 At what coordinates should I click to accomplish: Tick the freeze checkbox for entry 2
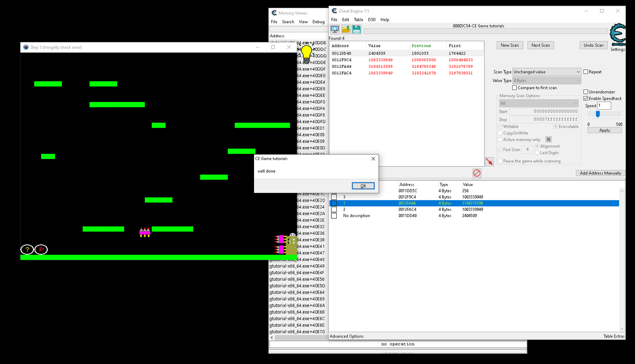tap(334, 210)
